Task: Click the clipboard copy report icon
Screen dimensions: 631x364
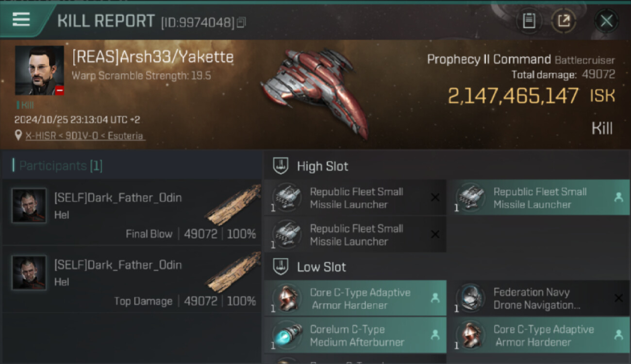Action: (x=529, y=21)
